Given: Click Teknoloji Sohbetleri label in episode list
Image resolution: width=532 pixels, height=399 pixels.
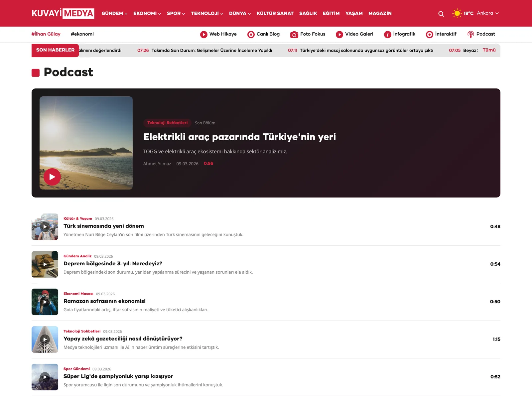Looking at the screenshot, I should coord(82,332).
